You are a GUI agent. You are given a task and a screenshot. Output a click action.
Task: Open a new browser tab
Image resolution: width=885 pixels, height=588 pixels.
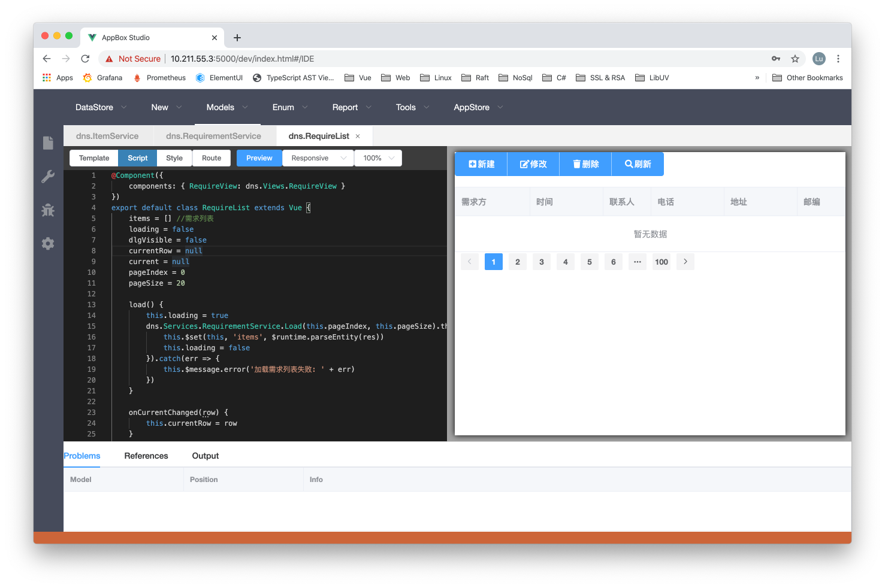[x=237, y=38]
